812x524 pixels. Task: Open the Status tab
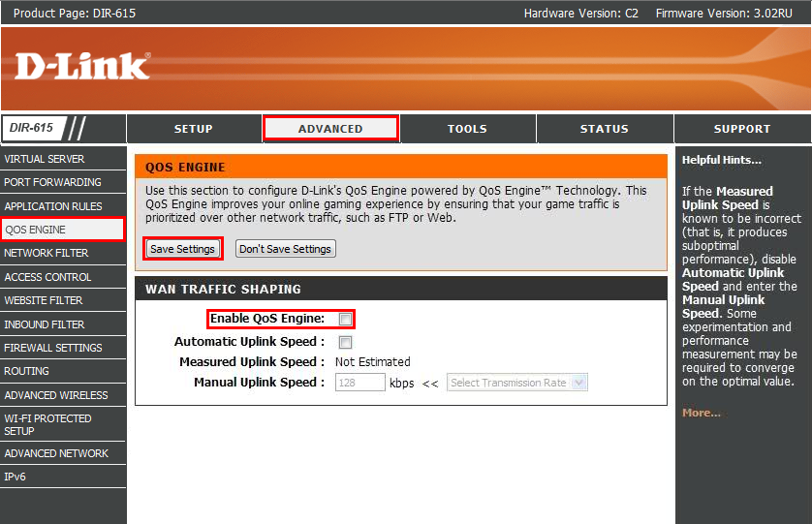click(x=604, y=129)
